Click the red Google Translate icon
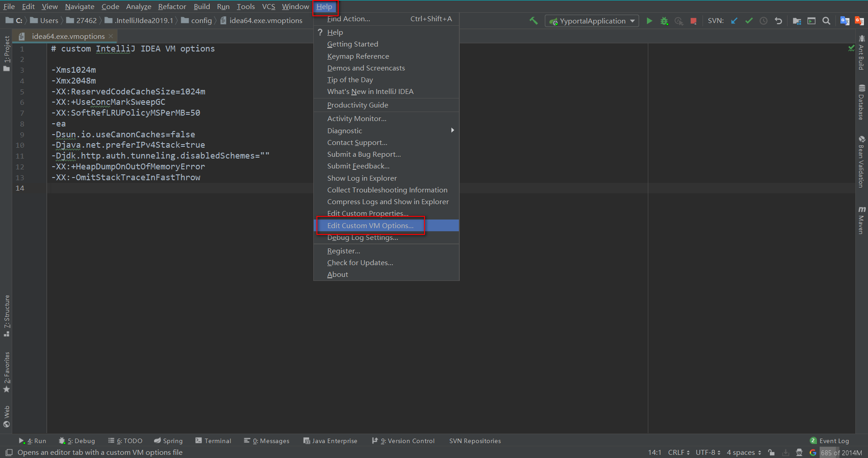The image size is (868, 458). [x=859, y=21]
